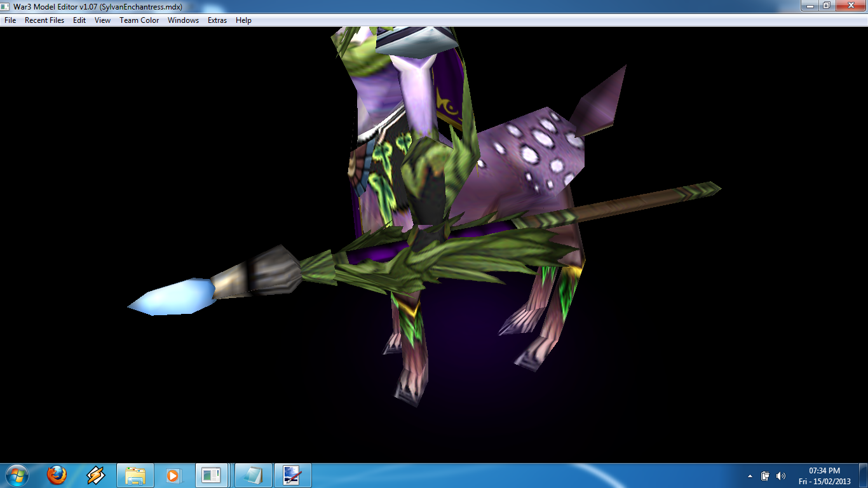Switch to the image editor taskbar window
Viewport: 868px width, 488px height.
click(x=293, y=475)
